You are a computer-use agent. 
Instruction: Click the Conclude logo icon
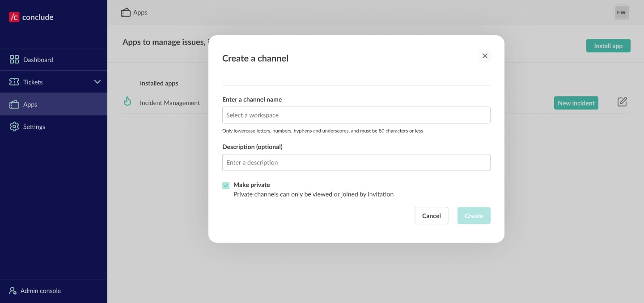coord(14,17)
